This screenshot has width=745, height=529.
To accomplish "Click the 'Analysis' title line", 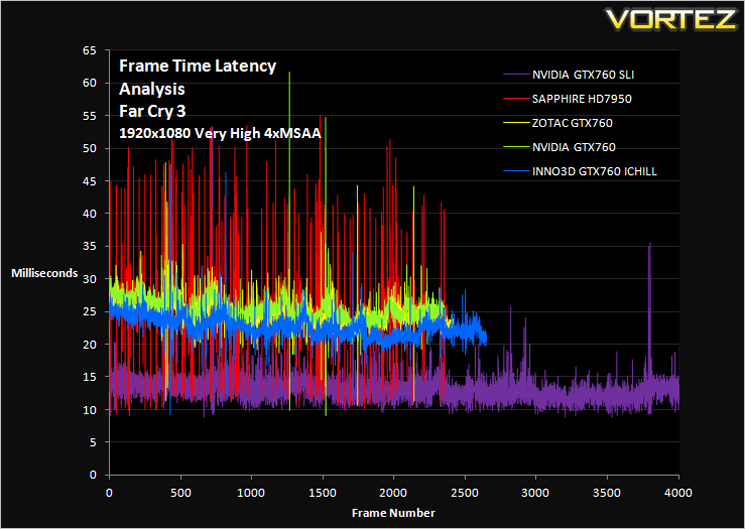I will [x=152, y=89].
